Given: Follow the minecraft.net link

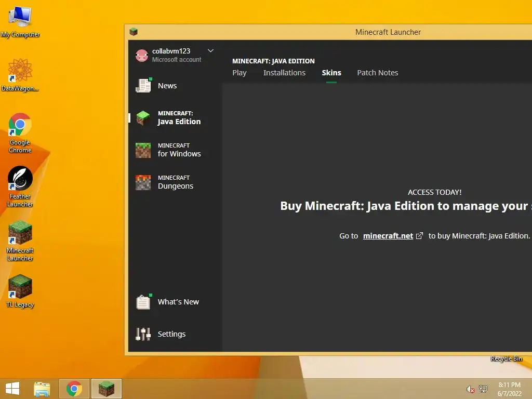Looking at the screenshot, I should [x=388, y=236].
